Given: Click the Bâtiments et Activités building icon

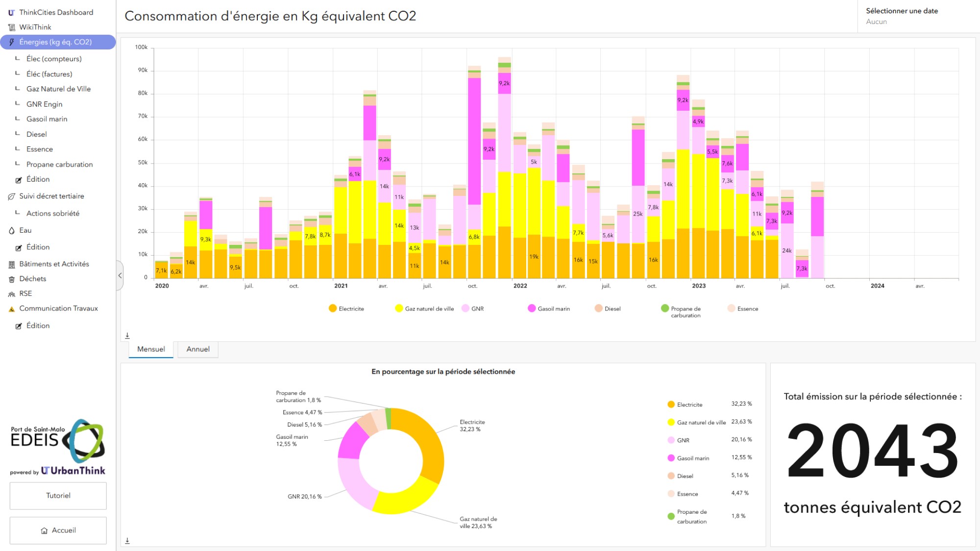Looking at the screenshot, I should coord(12,264).
